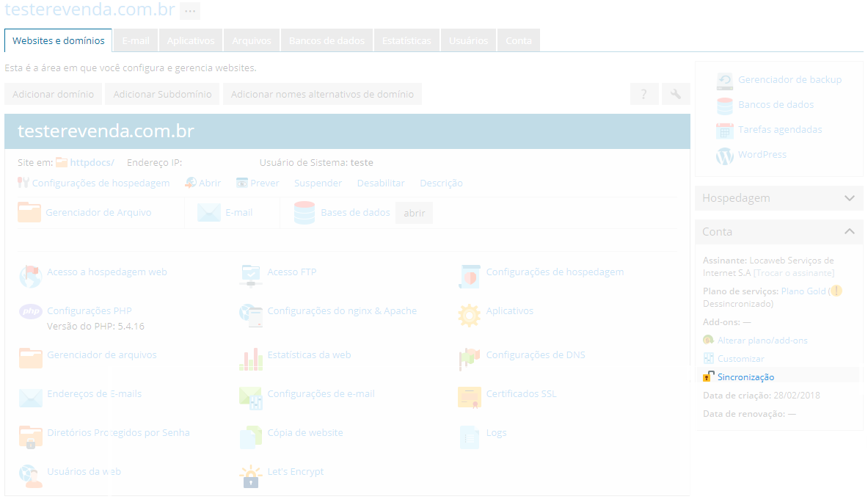
Task: Switch to Bancos de dados tab
Action: tap(327, 40)
